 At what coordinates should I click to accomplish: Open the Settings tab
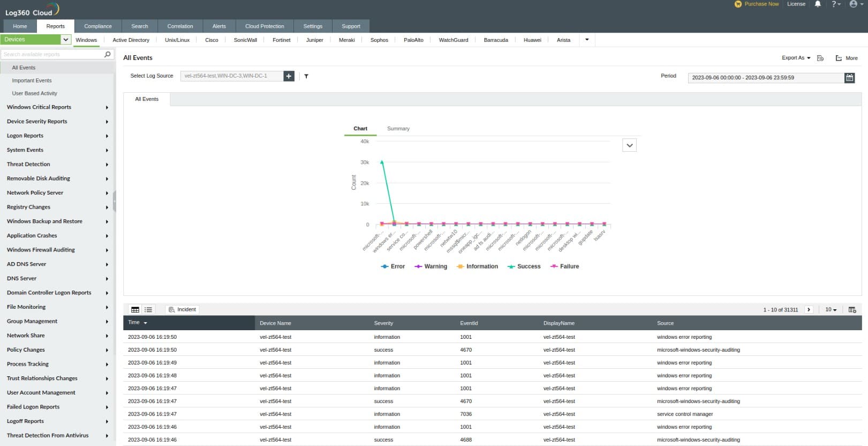[313, 26]
